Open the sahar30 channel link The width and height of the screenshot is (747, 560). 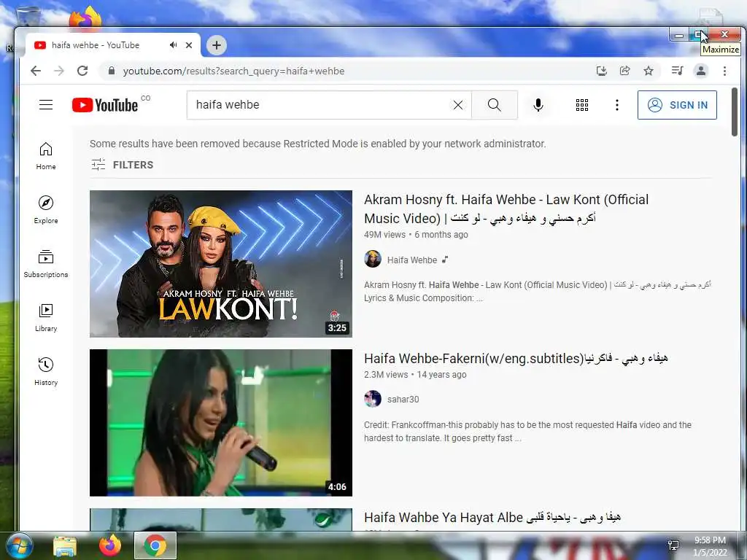coord(403,400)
